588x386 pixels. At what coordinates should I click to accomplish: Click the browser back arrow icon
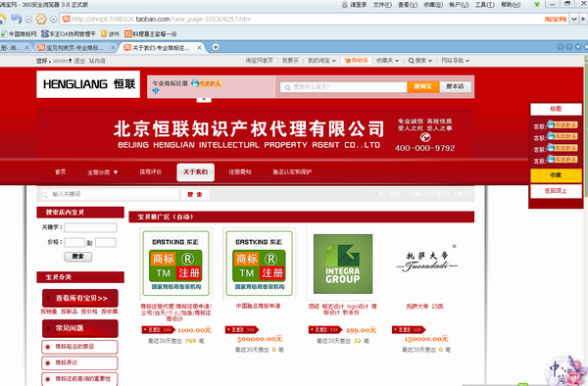[16, 19]
